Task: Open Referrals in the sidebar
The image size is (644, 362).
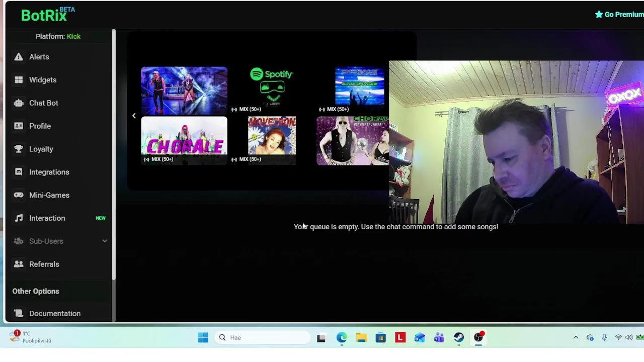Action: click(x=58, y=264)
